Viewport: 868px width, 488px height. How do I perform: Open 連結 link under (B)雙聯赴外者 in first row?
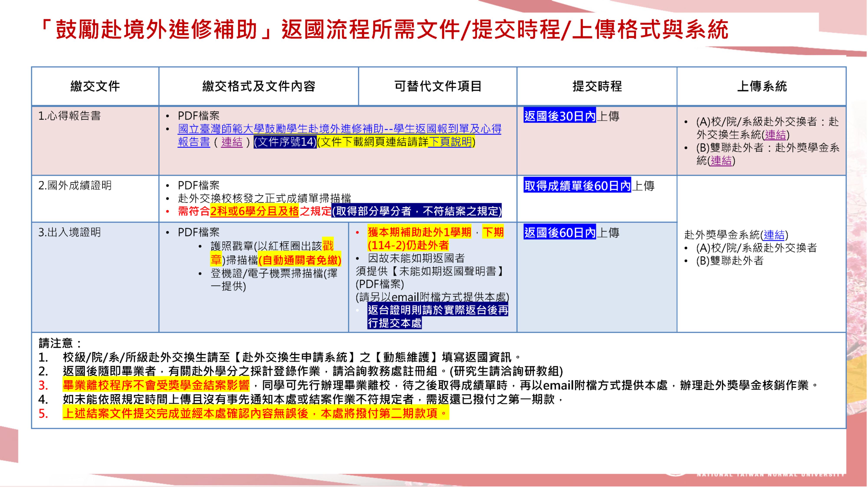[721, 161]
